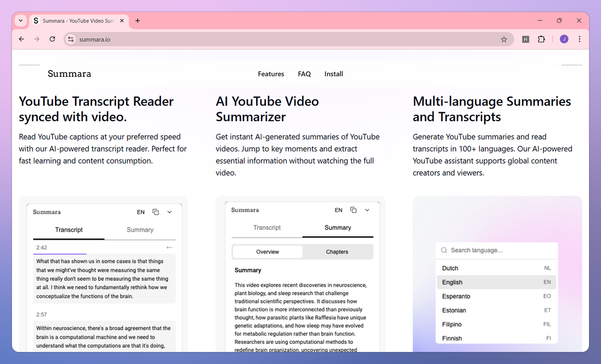Open site information icon in address bar
Screen dimensions: 601x364
71,39
